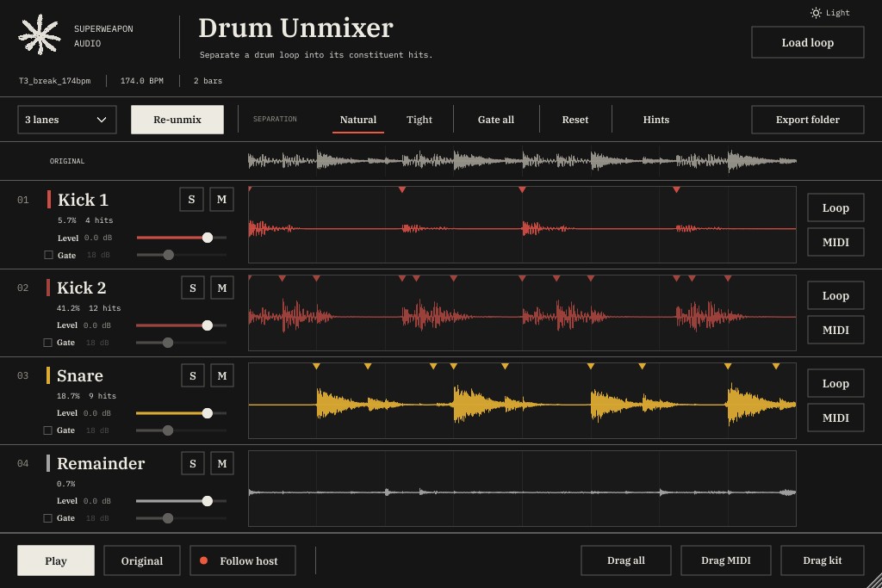Image resolution: width=882 pixels, height=588 pixels.
Task: Click MIDI button for Kick 2
Action: pyautogui.click(x=835, y=330)
